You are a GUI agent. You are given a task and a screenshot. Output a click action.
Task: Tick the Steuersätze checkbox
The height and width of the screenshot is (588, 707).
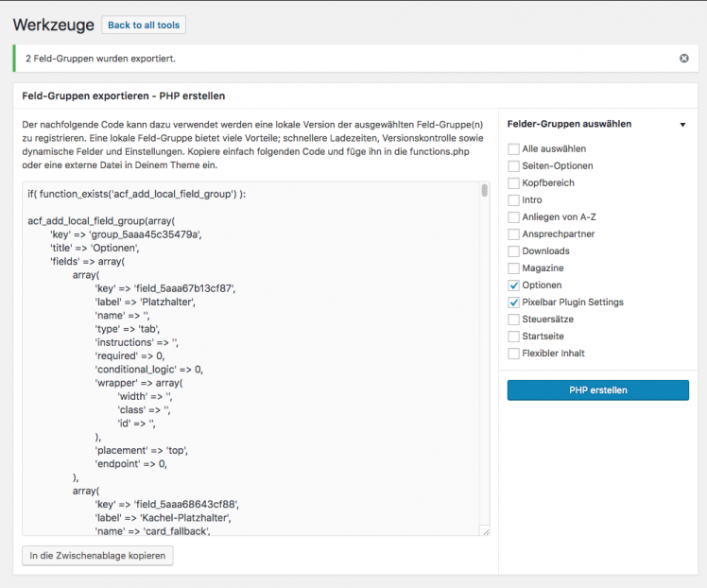(x=513, y=320)
